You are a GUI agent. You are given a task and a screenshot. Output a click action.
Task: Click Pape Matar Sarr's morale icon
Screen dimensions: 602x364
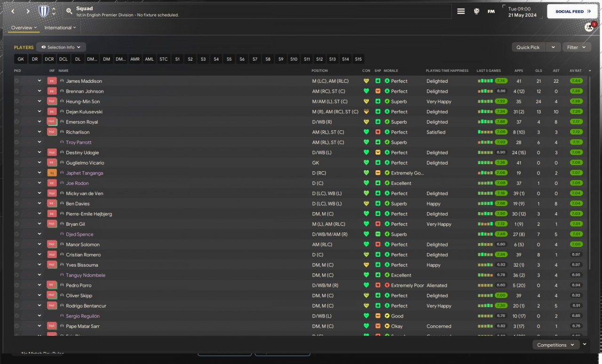coord(387,326)
